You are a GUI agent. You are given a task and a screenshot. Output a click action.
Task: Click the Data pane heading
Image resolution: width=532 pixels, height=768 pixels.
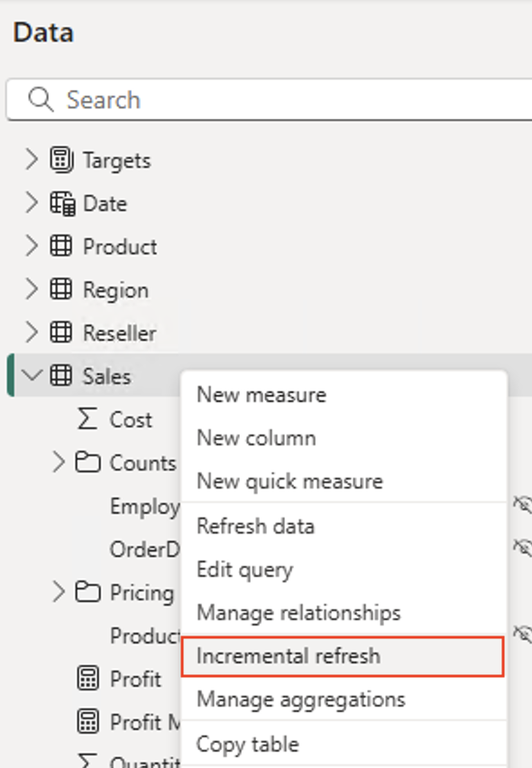43,32
